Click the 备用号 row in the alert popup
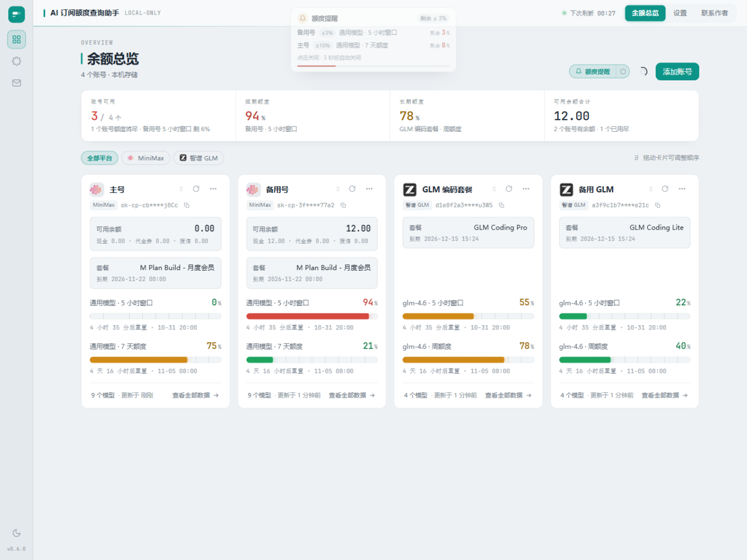 pos(374,33)
